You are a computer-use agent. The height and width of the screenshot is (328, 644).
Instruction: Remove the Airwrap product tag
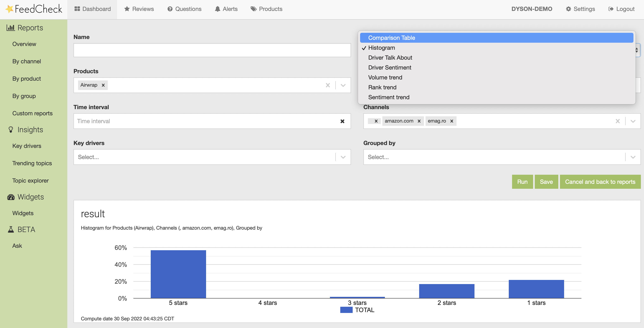click(x=103, y=85)
